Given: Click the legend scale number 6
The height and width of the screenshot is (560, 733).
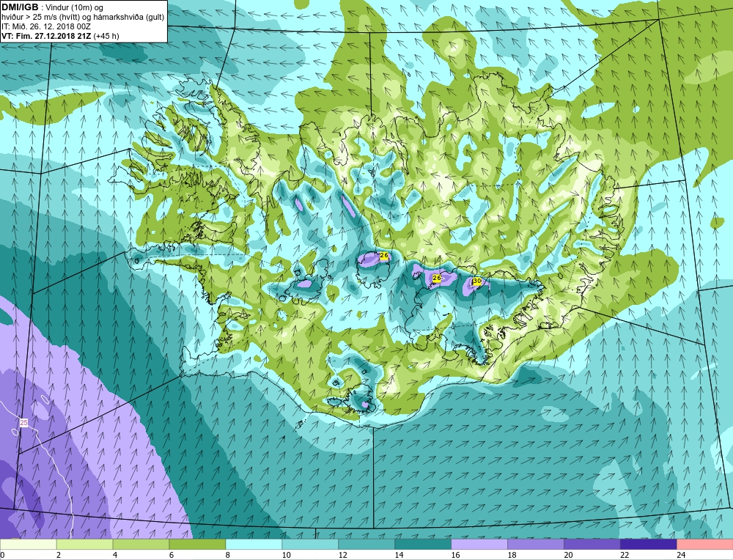Looking at the screenshot, I should click(172, 555).
